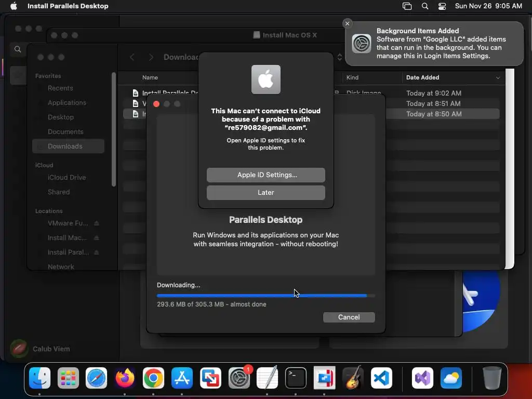Launch Safari from the dock
The image size is (532, 399).
[x=96, y=378]
